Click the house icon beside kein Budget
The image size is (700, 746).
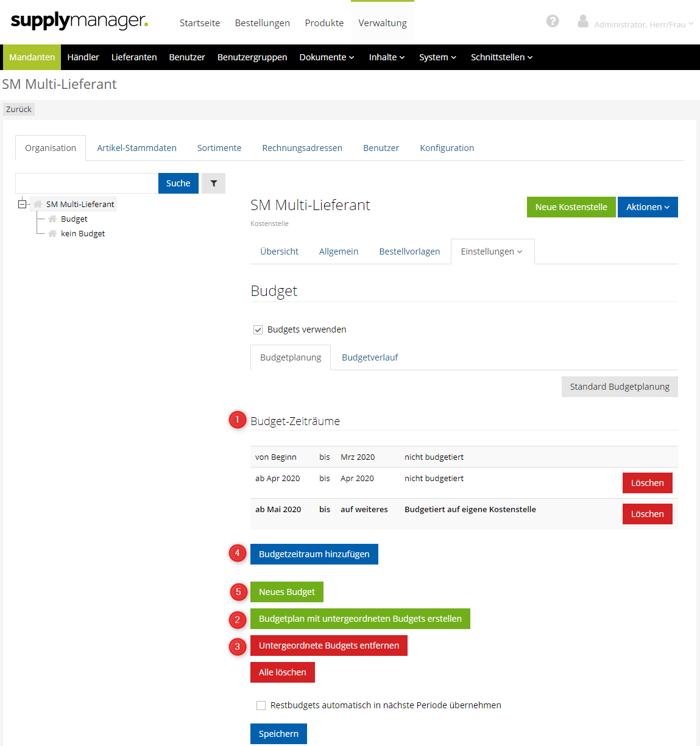click(53, 234)
